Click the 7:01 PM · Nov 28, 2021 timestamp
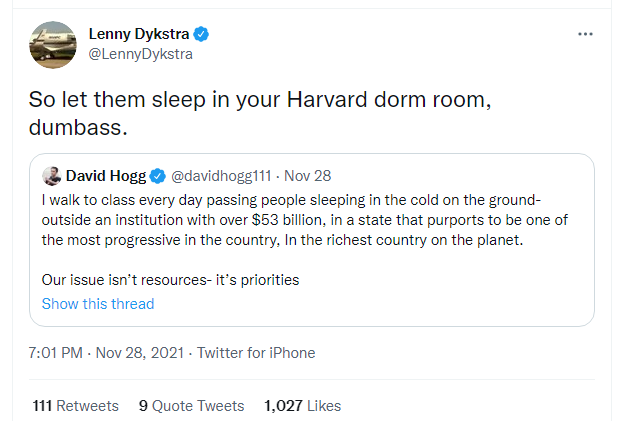620x421 pixels. click(x=106, y=353)
